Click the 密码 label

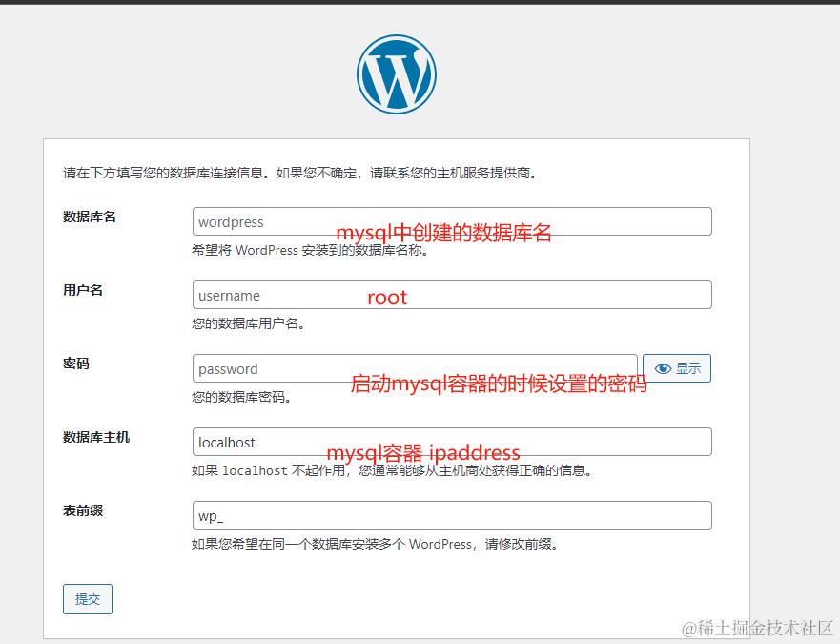click(x=76, y=364)
